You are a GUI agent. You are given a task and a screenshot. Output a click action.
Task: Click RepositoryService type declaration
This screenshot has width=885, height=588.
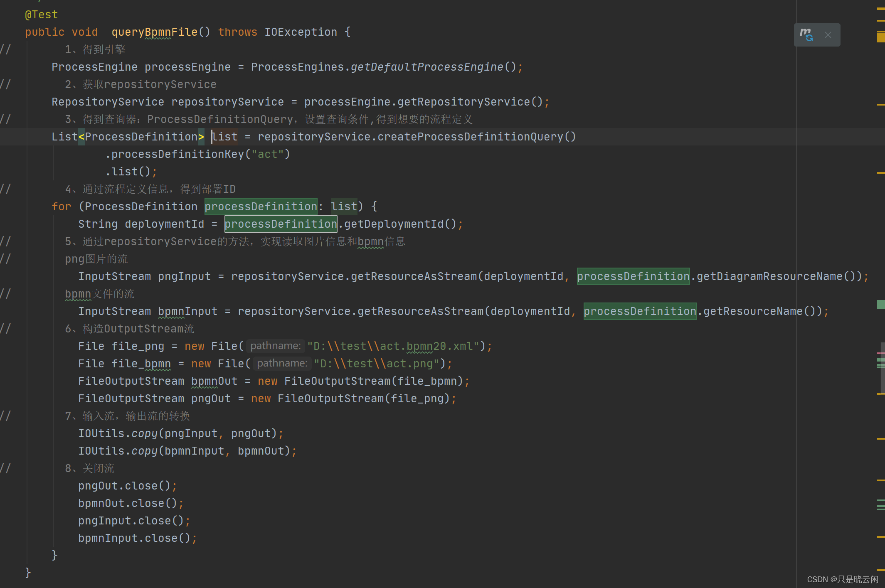pos(108,102)
